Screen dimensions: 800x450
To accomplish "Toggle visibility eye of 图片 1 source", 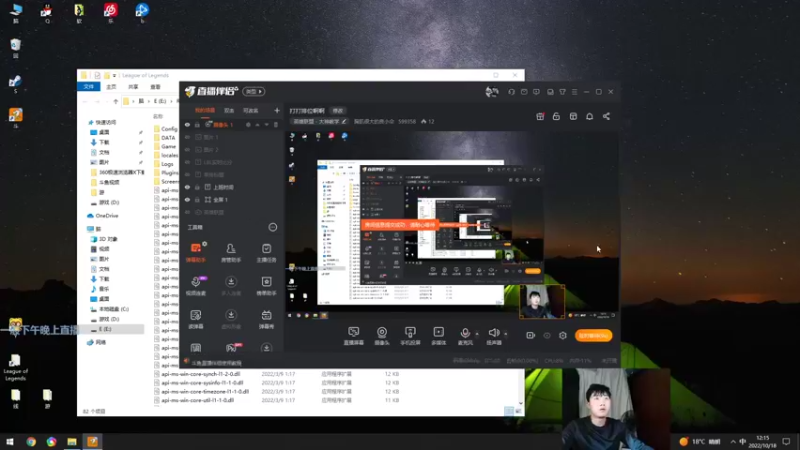I will [187, 137].
